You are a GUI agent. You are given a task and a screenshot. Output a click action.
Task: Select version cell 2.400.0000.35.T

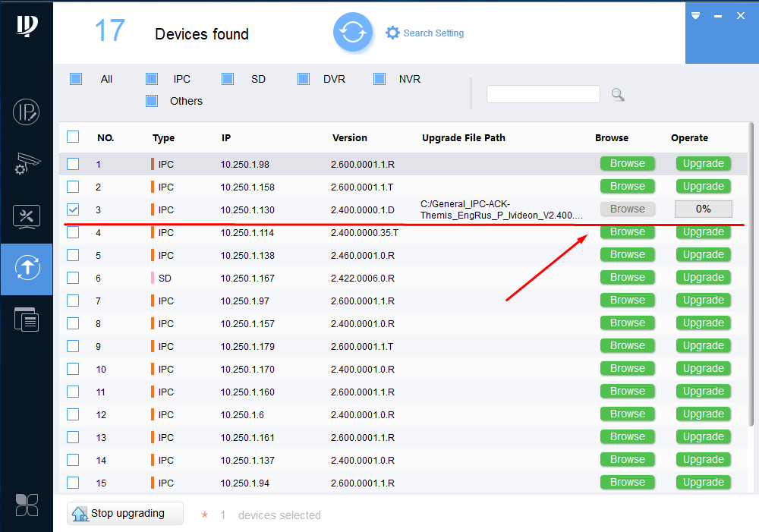(x=364, y=233)
